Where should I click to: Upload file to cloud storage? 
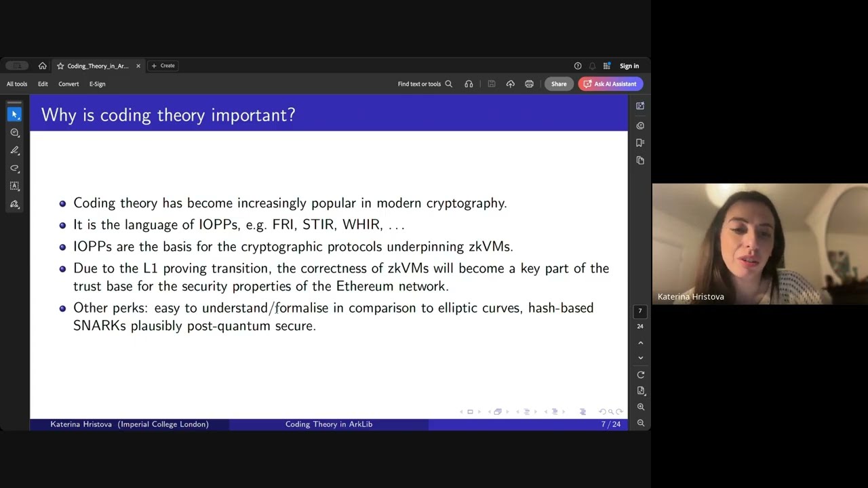click(511, 84)
